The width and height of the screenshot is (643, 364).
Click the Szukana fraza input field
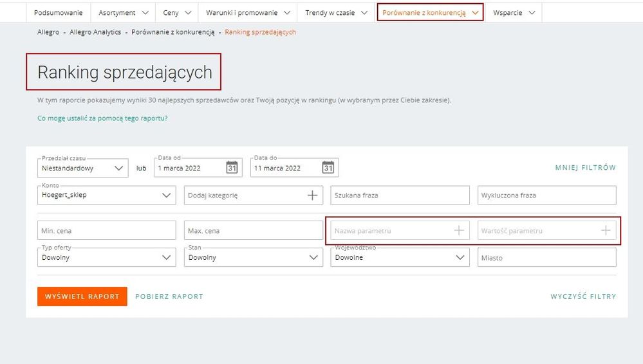[400, 195]
